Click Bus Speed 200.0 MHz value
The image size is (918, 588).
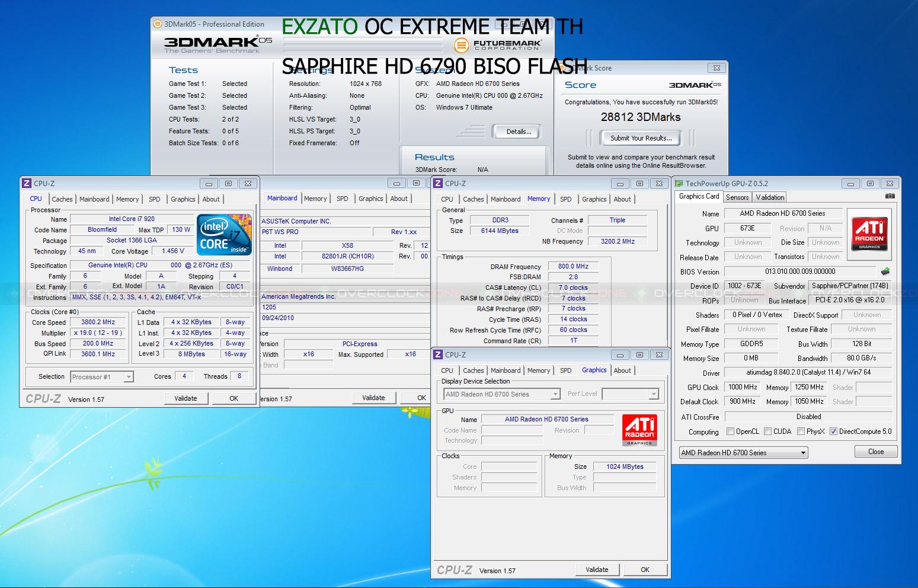click(98, 344)
